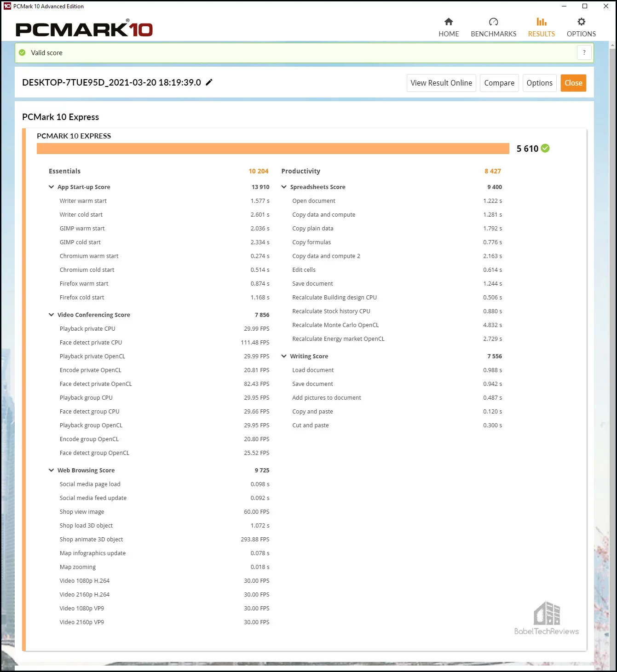
Task: Click the 'Edit cells' row
Action: point(397,270)
